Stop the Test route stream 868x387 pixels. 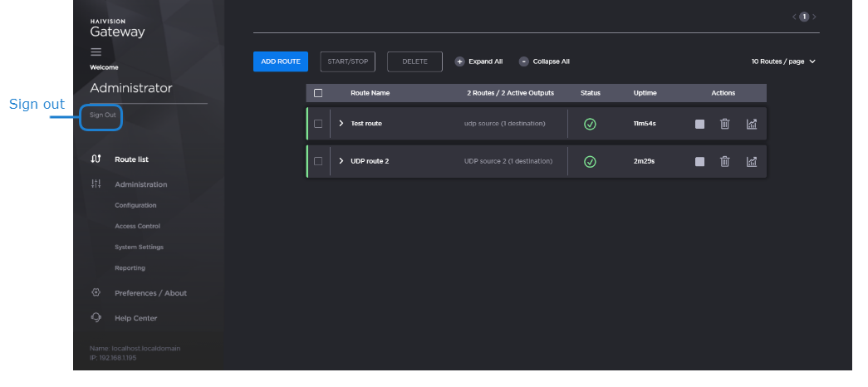point(700,124)
